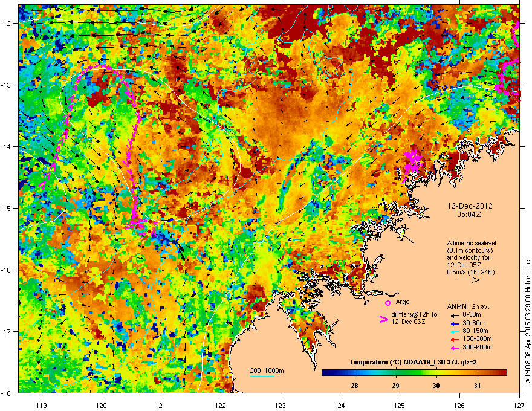Click the 'Argo' legend label
532x411 pixels.
(x=403, y=302)
